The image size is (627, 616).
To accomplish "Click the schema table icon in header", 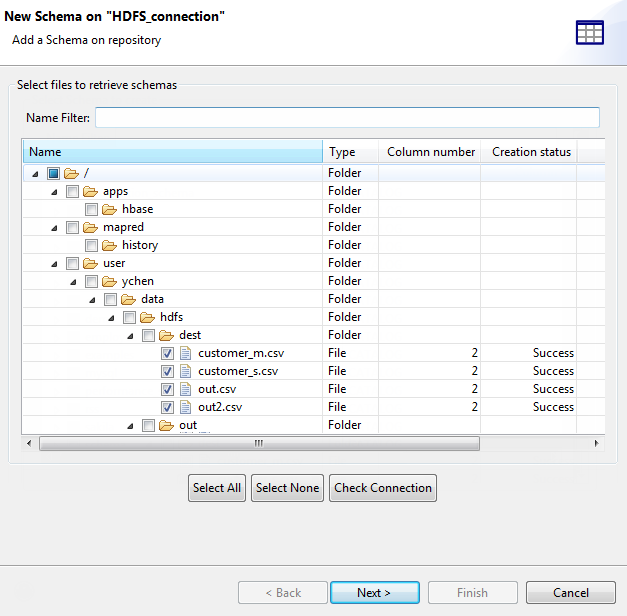I will tap(590, 32).
